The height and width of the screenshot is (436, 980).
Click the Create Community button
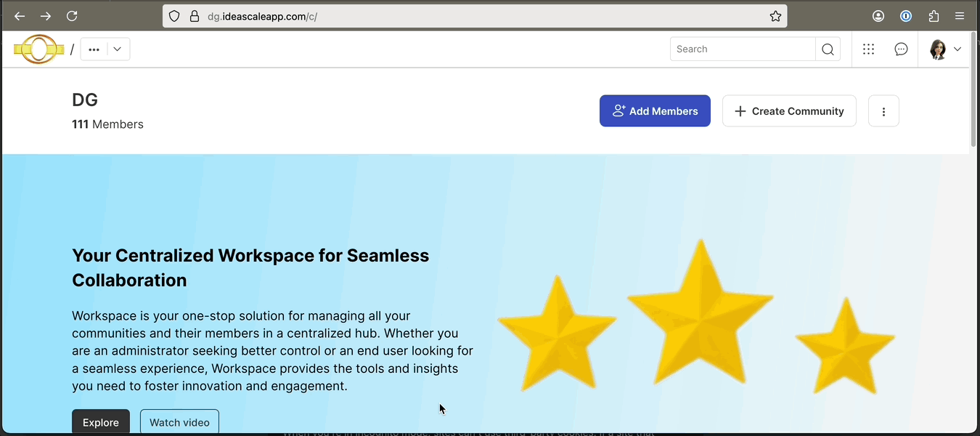(789, 111)
